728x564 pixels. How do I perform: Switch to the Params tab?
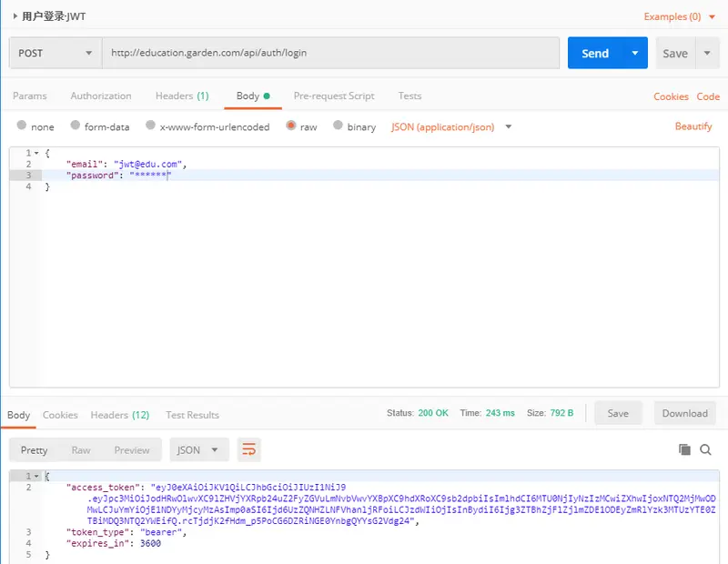pos(30,96)
